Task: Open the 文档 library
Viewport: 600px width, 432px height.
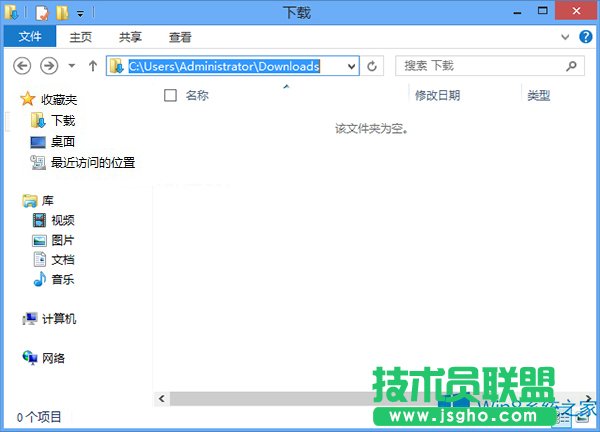Action: [63, 260]
